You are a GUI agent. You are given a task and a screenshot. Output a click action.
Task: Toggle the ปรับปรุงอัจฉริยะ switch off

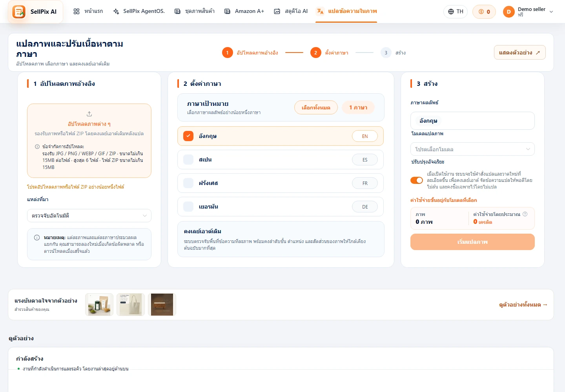(x=416, y=180)
